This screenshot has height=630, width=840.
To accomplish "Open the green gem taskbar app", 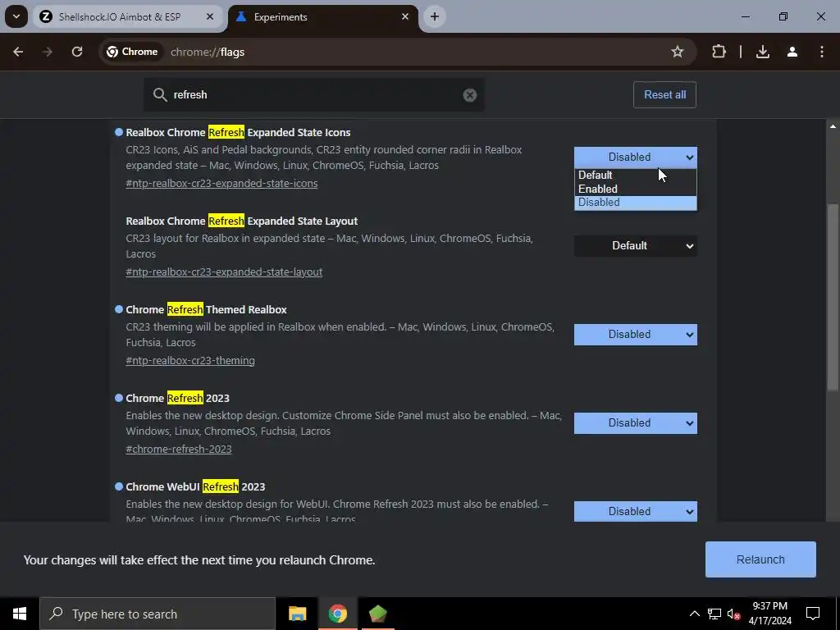I will pyautogui.click(x=377, y=614).
